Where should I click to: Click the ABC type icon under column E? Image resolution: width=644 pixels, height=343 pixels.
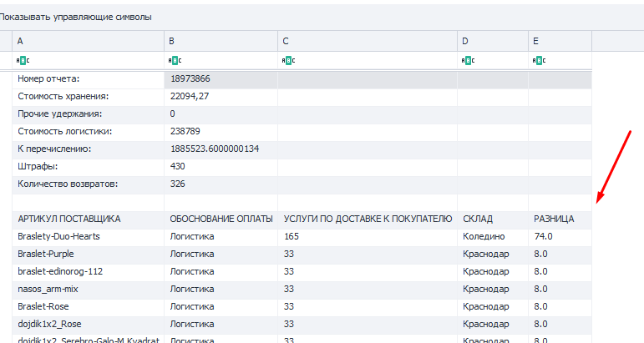pos(540,61)
